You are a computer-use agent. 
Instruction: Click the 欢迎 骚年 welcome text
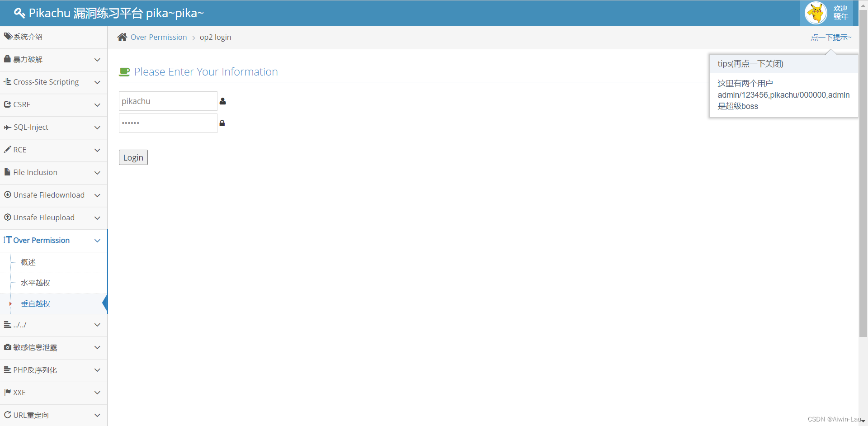(x=840, y=13)
